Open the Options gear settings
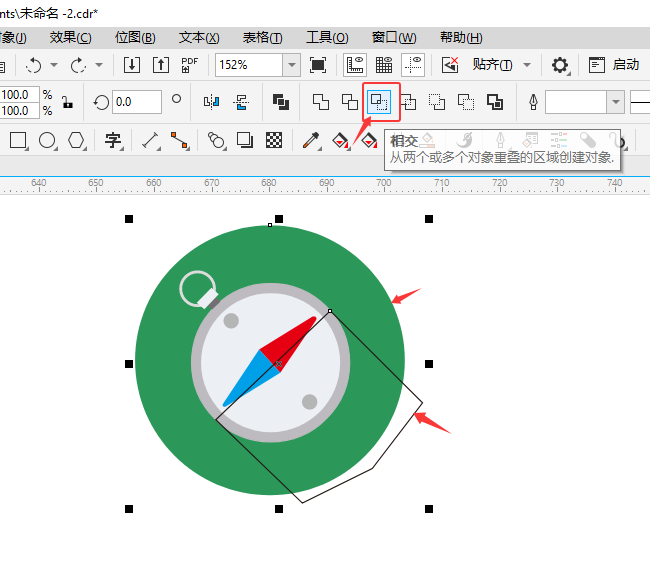Screen dimensions: 650x570 pyautogui.click(x=560, y=65)
